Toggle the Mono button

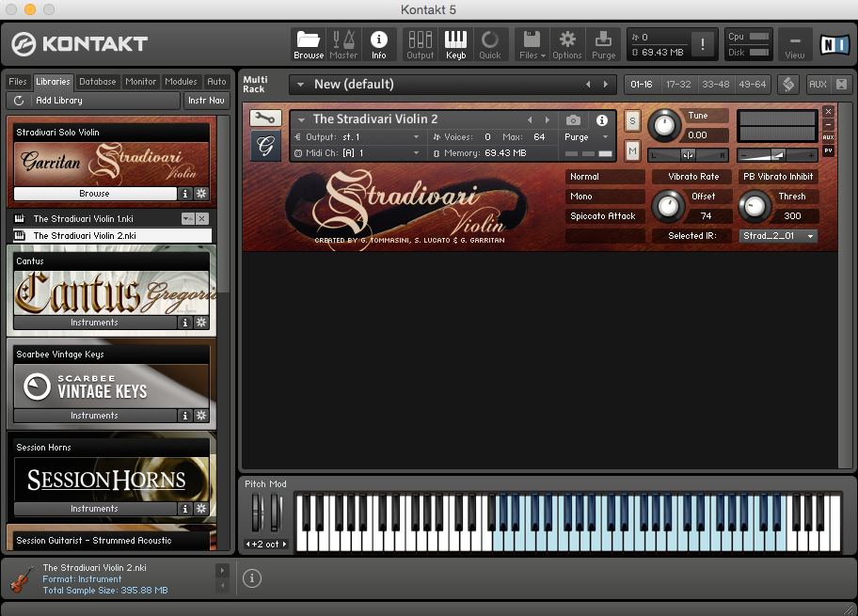point(605,197)
